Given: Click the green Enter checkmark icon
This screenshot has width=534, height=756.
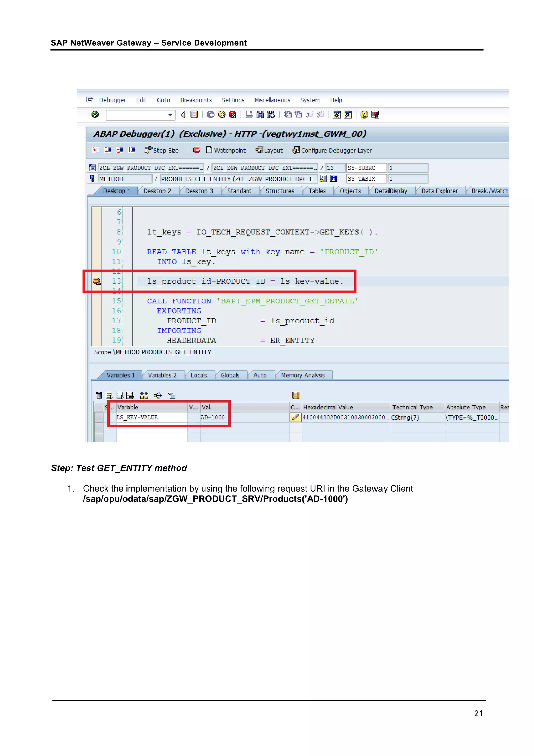Looking at the screenshot, I should [x=95, y=115].
